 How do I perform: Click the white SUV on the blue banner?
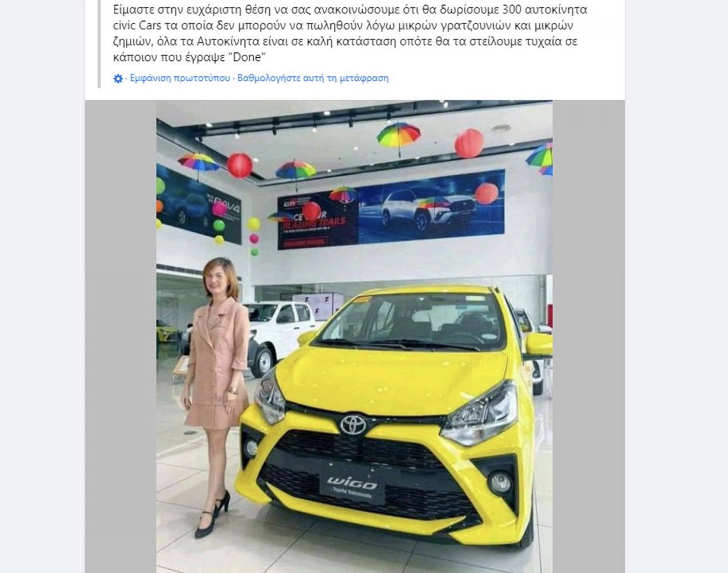click(428, 207)
